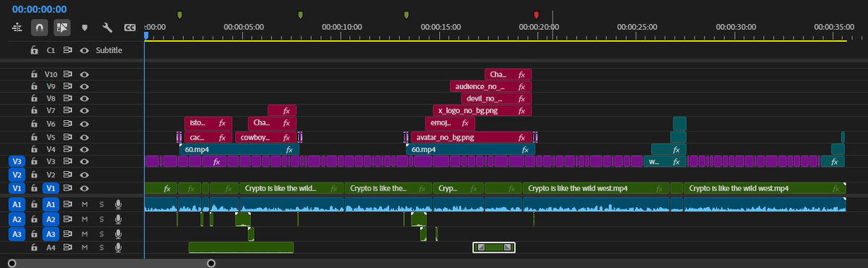Toggle A3 track targeting button

pyautogui.click(x=51, y=234)
